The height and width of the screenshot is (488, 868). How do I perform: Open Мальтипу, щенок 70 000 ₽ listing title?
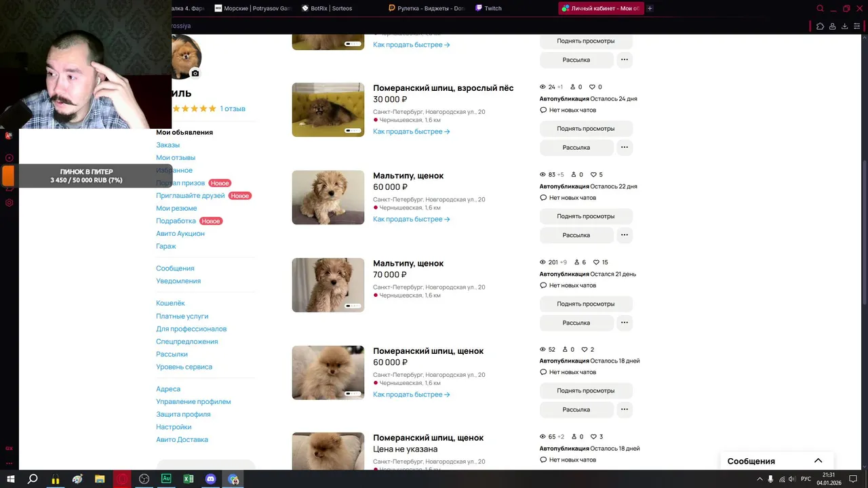408,263
